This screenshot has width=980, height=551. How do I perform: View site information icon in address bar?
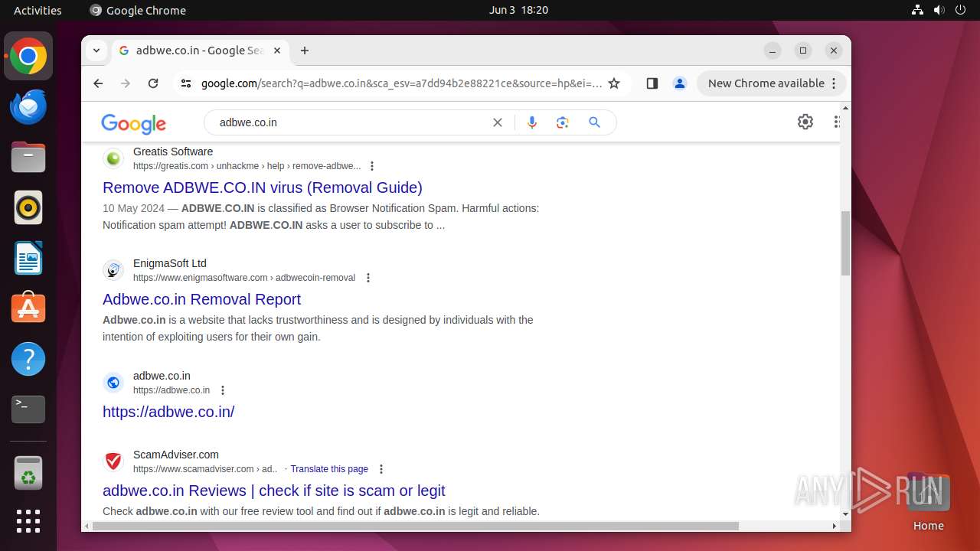[186, 83]
